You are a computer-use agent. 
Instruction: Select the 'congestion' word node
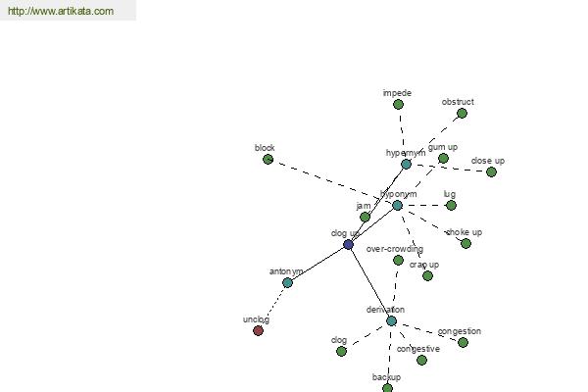click(x=463, y=342)
